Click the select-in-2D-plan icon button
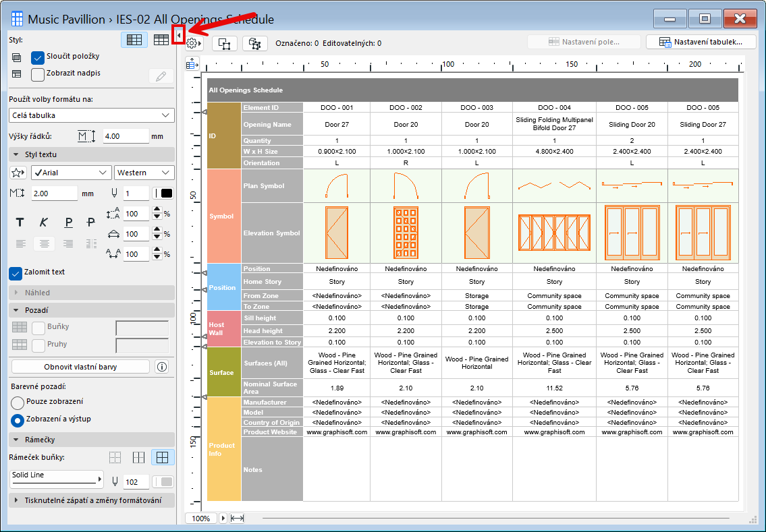This screenshot has width=766, height=532. 225,43
